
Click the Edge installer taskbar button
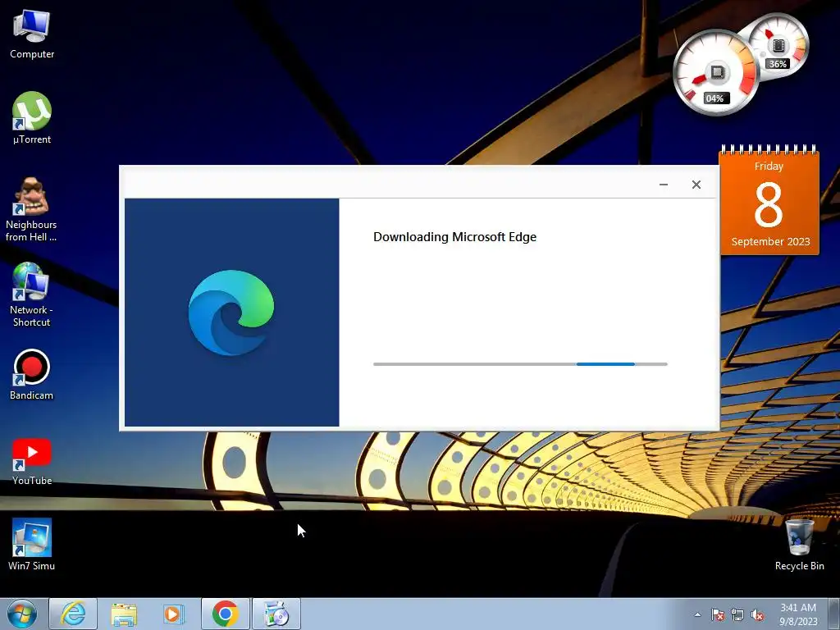point(276,614)
